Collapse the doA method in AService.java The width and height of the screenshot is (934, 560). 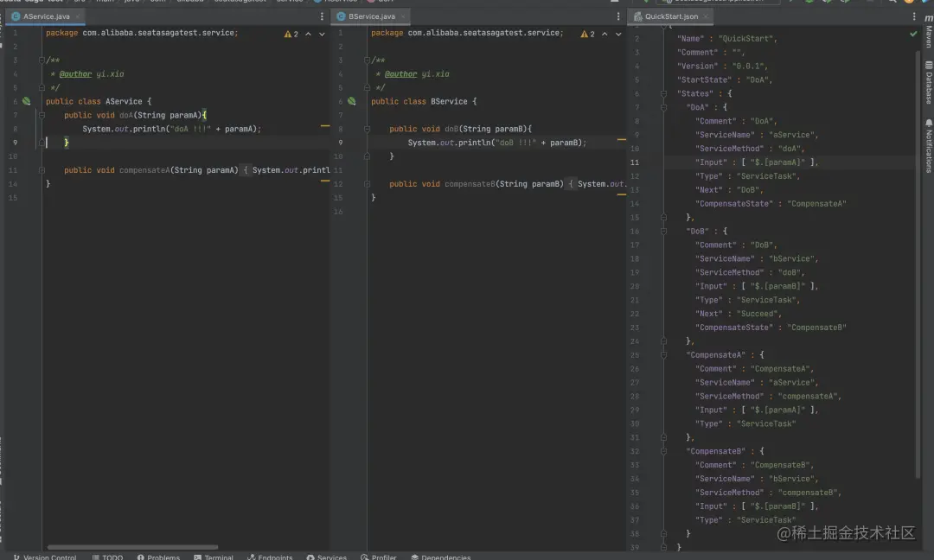tap(42, 115)
